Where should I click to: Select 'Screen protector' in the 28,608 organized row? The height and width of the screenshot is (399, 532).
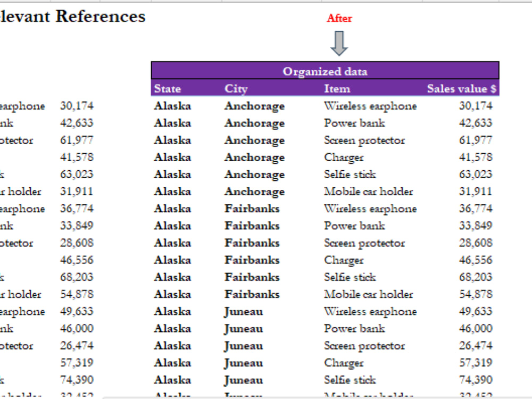coord(364,243)
